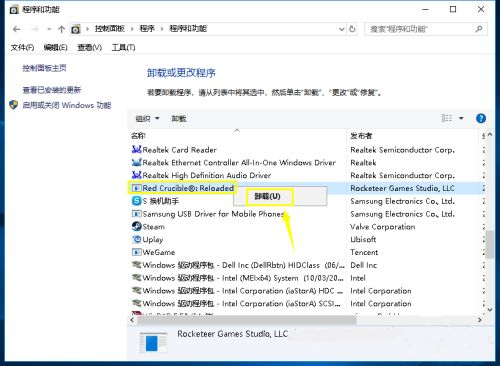Select the Uplay entry name
Image resolution: width=500 pixels, height=366 pixels.
[x=153, y=239]
